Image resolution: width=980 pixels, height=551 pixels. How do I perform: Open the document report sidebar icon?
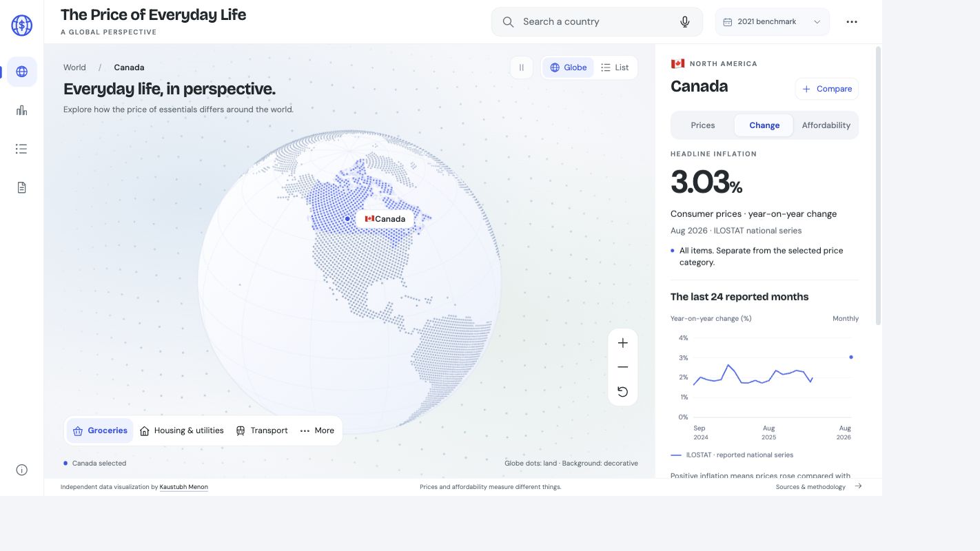[22, 187]
